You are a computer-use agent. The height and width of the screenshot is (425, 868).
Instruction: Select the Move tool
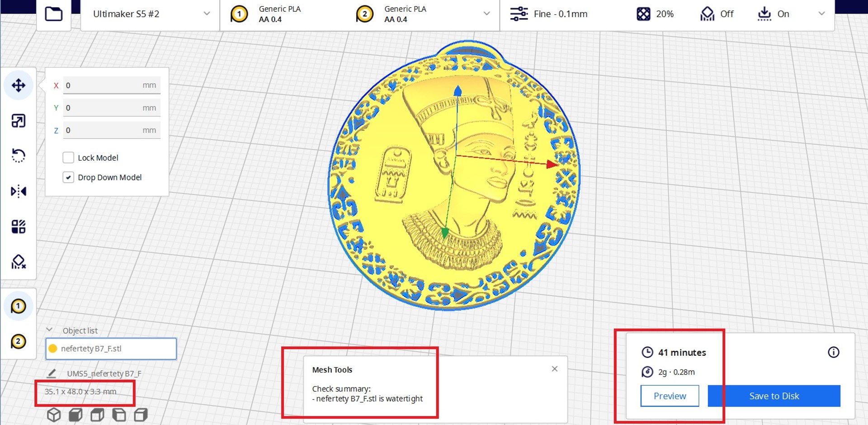point(19,85)
